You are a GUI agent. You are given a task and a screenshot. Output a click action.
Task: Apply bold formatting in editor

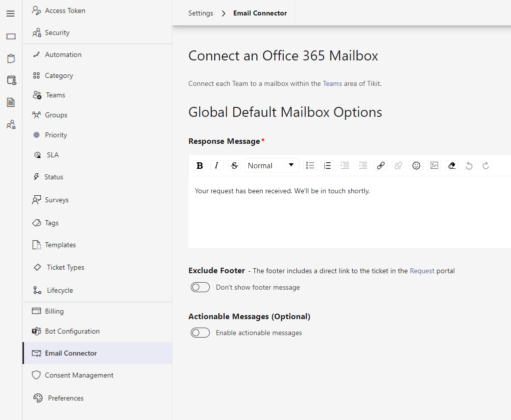click(200, 165)
